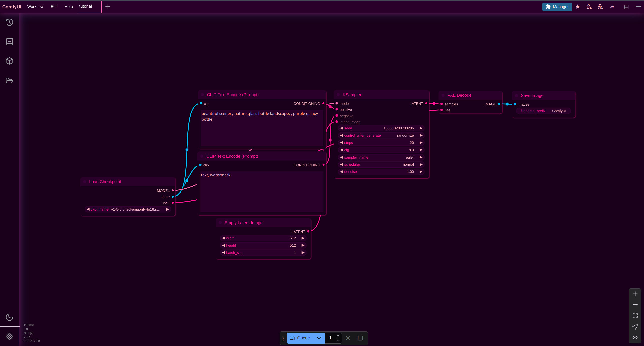Open the Workflow menu
Viewport: 644px width, 346px height.
click(35, 7)
